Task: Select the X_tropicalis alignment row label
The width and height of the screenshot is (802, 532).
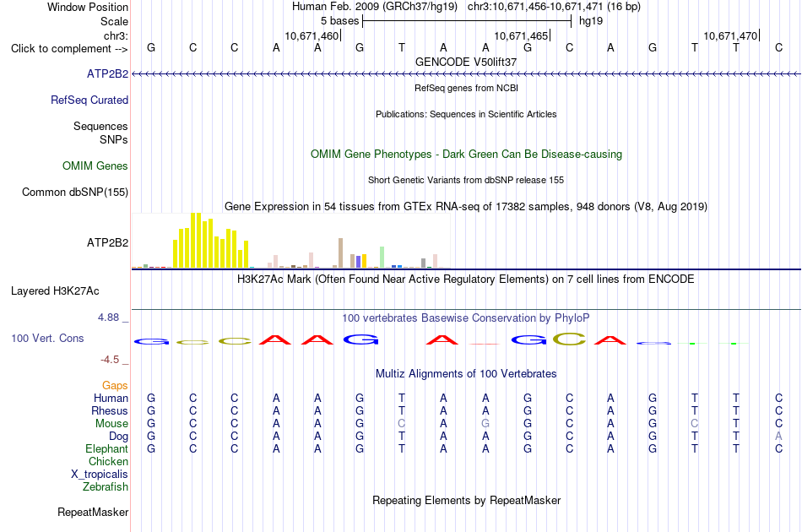Action: tap(100, 475)
